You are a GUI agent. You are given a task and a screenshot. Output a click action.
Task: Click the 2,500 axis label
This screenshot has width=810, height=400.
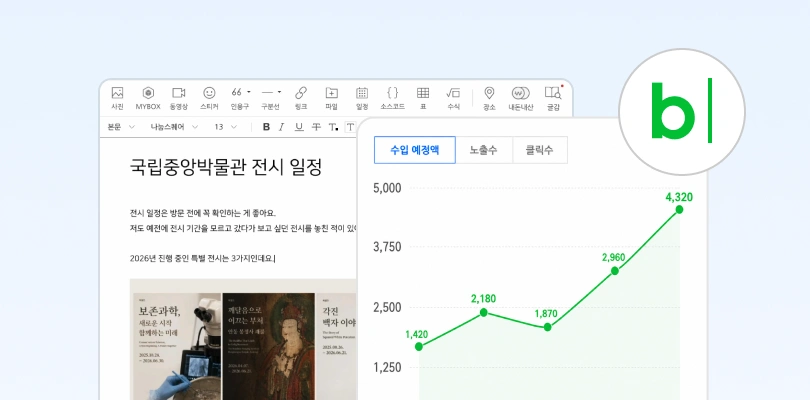tap(387, 307)
